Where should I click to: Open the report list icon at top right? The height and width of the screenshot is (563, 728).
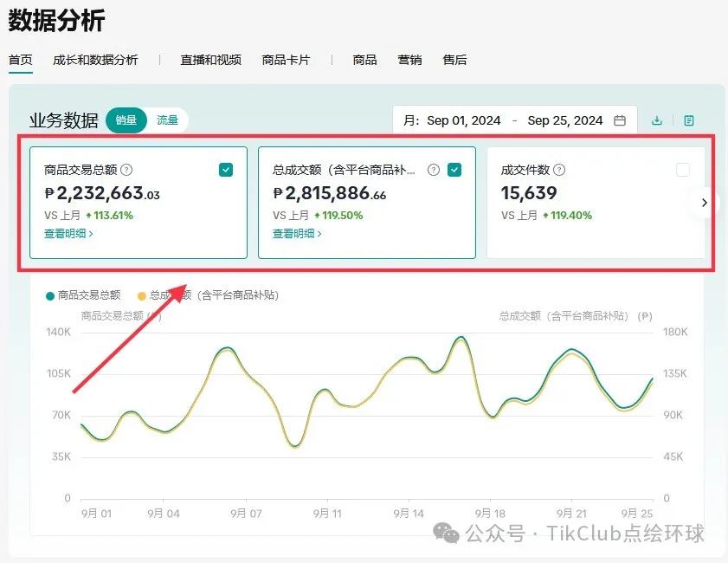point(689,120)
